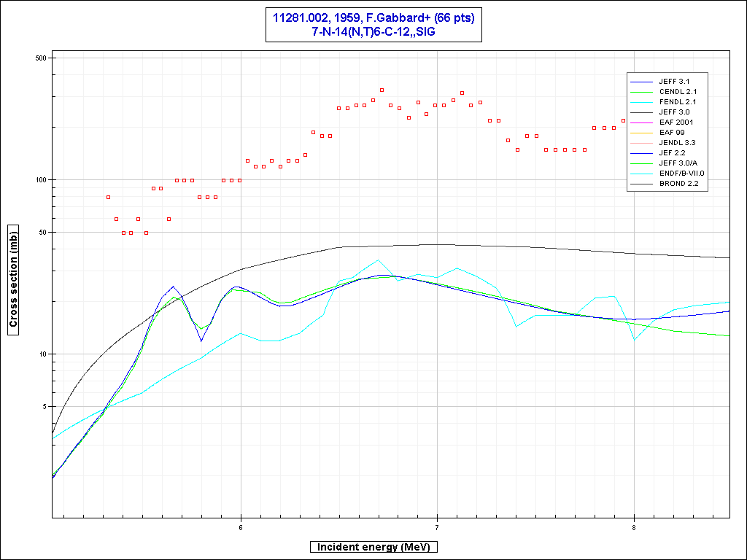Select the JEF 2.2 legend entry
The width and height of the screenshot is (747, 560).
point(673,153)
